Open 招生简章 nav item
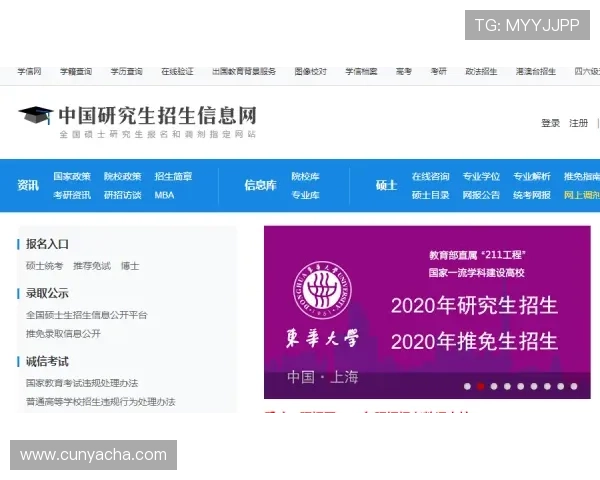This screenshot has width=600, height=480. point(173,176)
